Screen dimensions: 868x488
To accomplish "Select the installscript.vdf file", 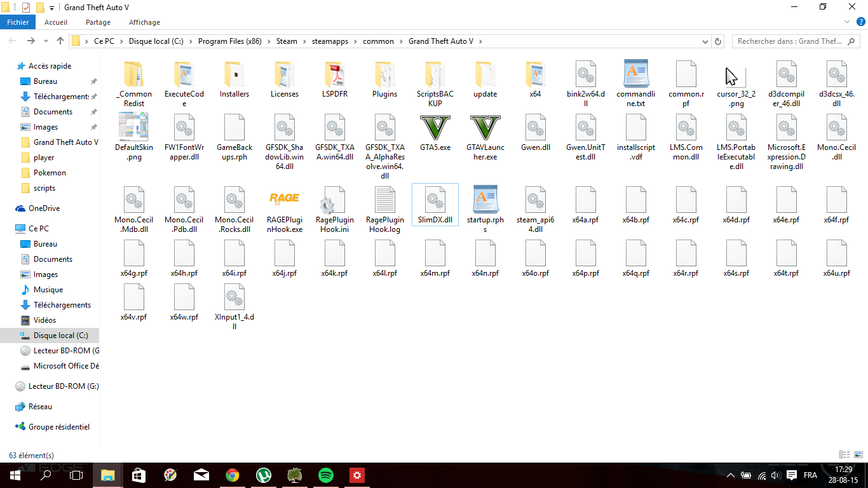I will [x=636, y=128].
